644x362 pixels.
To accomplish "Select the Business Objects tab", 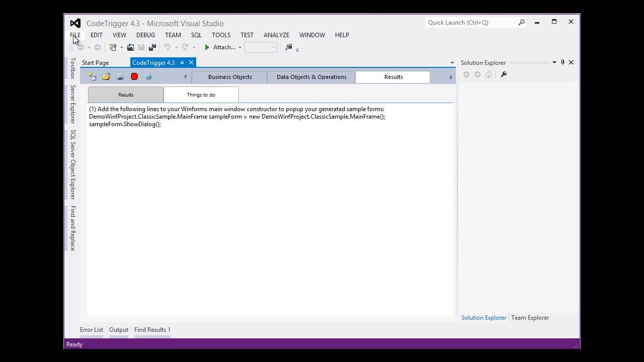I will point(230,77).
